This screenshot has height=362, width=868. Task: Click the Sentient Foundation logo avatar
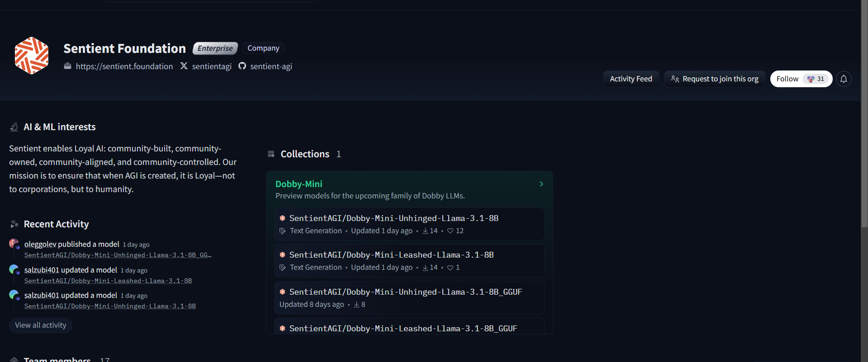pyautogui.click(x=32, y=56)
